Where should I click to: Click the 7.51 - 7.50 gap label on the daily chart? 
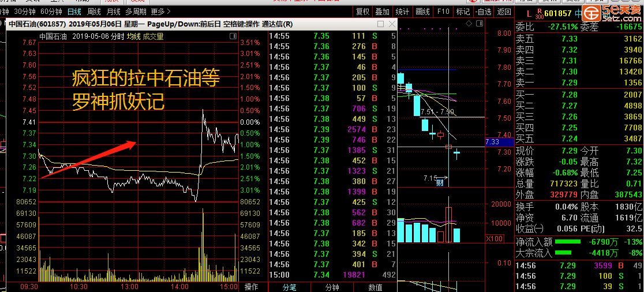pyautogui.click(x=437, y=113)
